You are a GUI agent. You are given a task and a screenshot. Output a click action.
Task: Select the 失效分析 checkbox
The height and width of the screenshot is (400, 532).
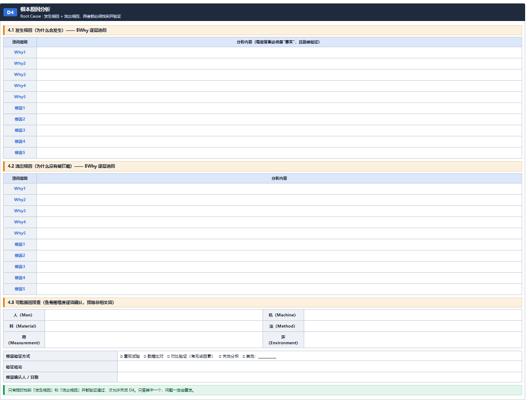(x=220, y=356)
